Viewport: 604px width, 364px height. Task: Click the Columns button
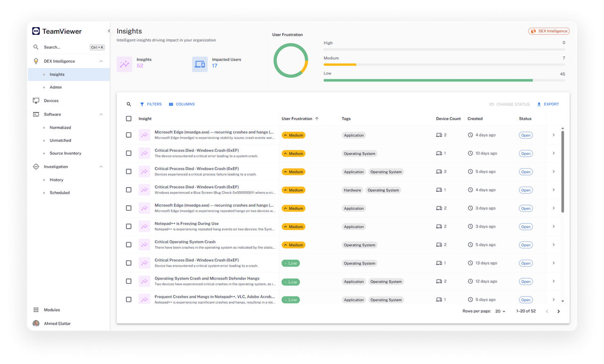tap(182, 104)
